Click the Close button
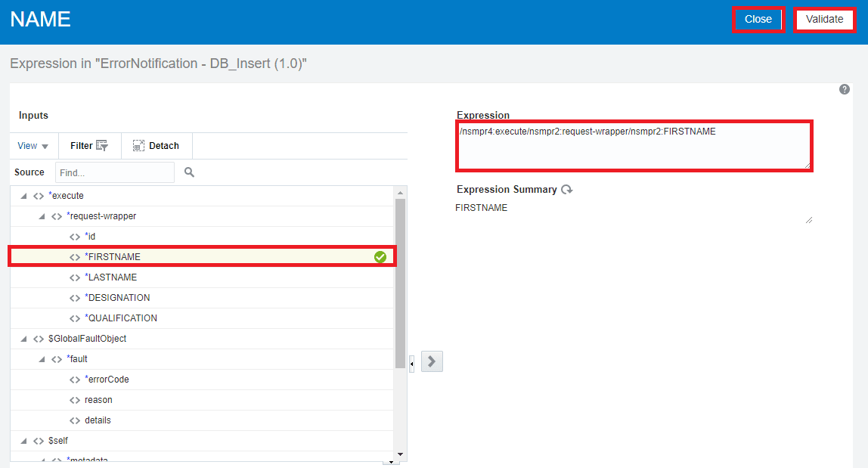Image resolution: width=868 pixels, height=468 pixels. [758, 20]
